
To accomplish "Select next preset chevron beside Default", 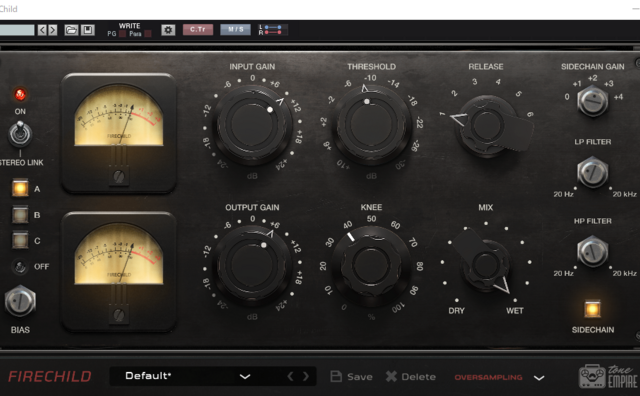I will coord(306,376).
